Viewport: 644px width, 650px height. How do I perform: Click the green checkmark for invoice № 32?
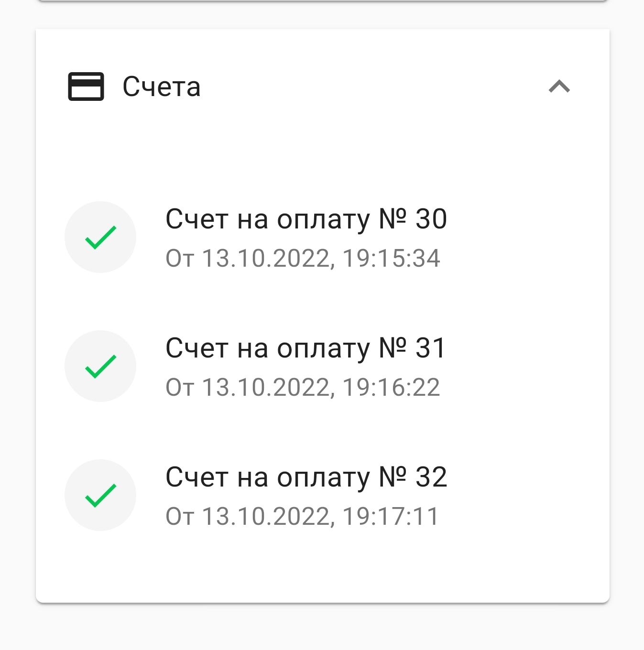[x=100, y=495]
